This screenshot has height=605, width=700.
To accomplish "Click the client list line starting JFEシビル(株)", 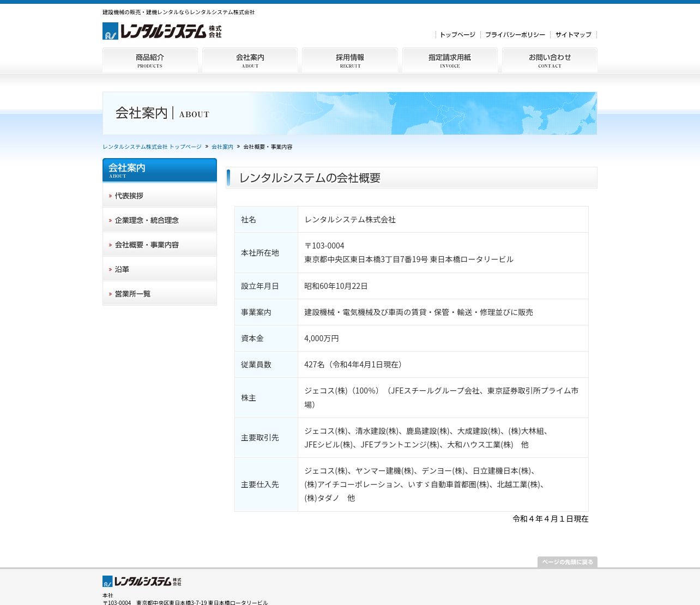I will 417,445.
